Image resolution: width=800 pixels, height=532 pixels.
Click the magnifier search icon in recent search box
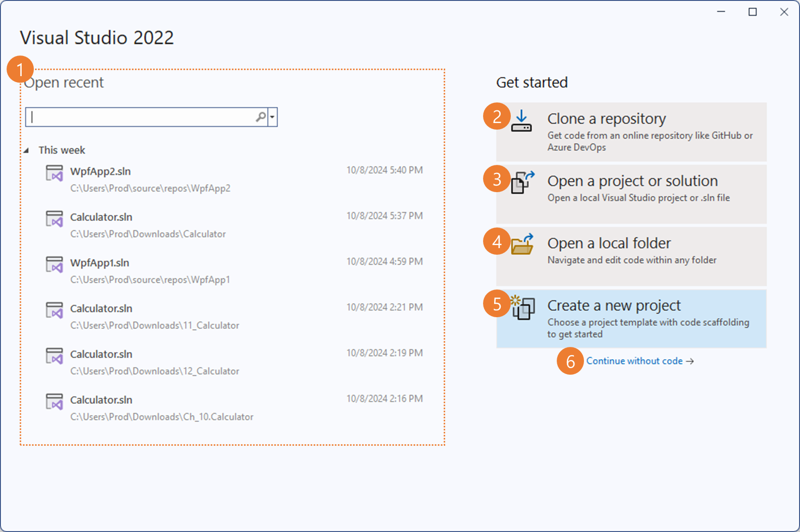pyautogui.click(x=260, y=117)
